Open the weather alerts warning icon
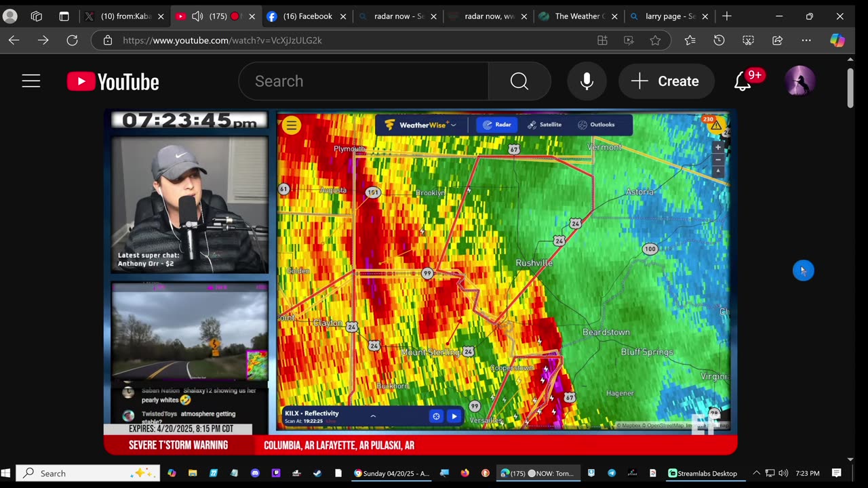 point(716,125)
